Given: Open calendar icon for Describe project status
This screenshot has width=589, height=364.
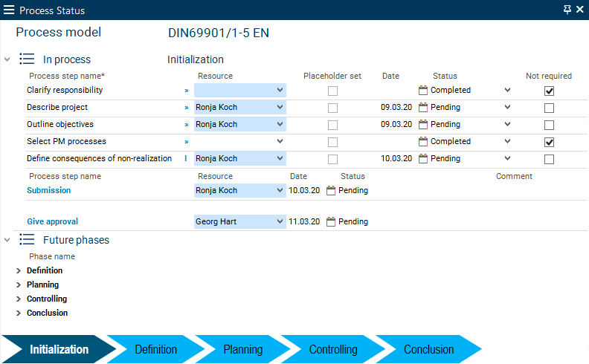Looking at the screenshot, I should click(423, 107).
